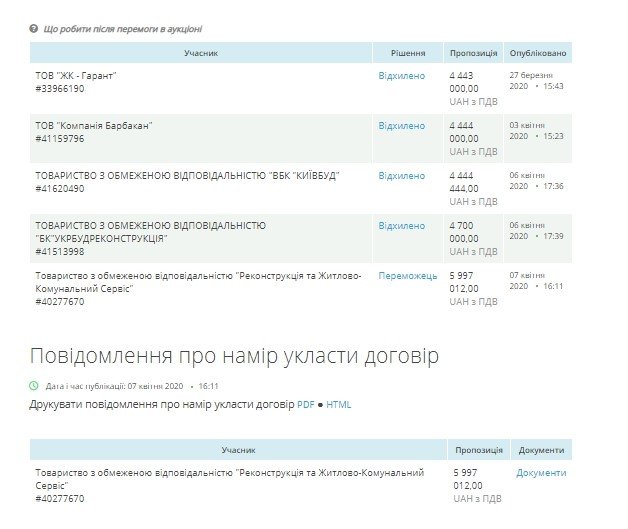This screenshot has width=628, height=529.
Task: Select the participant ТОВ "Компанія Барбакан"
Action: coord(94,126)
